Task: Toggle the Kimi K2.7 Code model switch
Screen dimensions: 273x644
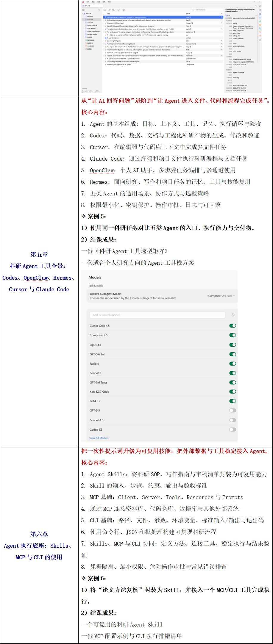Action: point(233,392)
